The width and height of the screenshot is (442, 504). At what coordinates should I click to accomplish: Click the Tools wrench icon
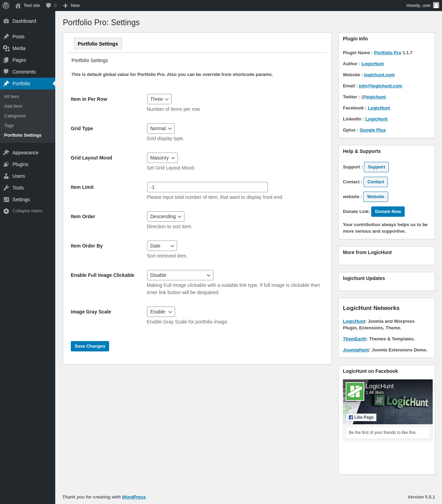(x=6, y=188)
